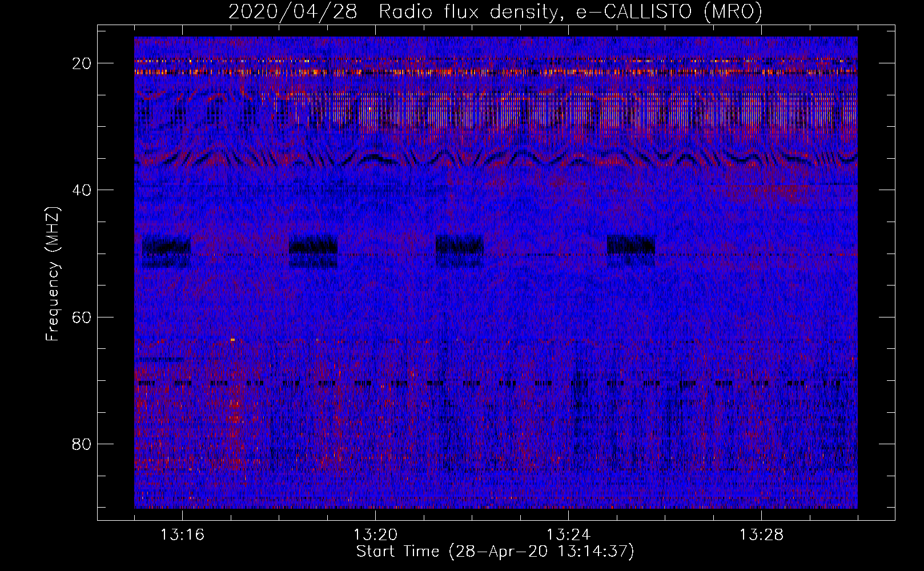The height and width of the screenshot is (571, 924).
Task: Click the time tick label '13:16'
Action: (182, 535)
